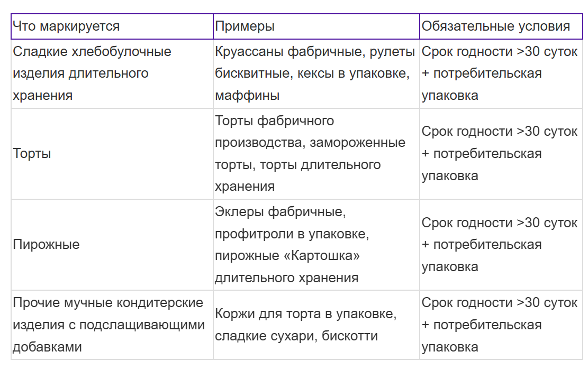Click the conditions cell in the first data row

[x=501, y=74]
